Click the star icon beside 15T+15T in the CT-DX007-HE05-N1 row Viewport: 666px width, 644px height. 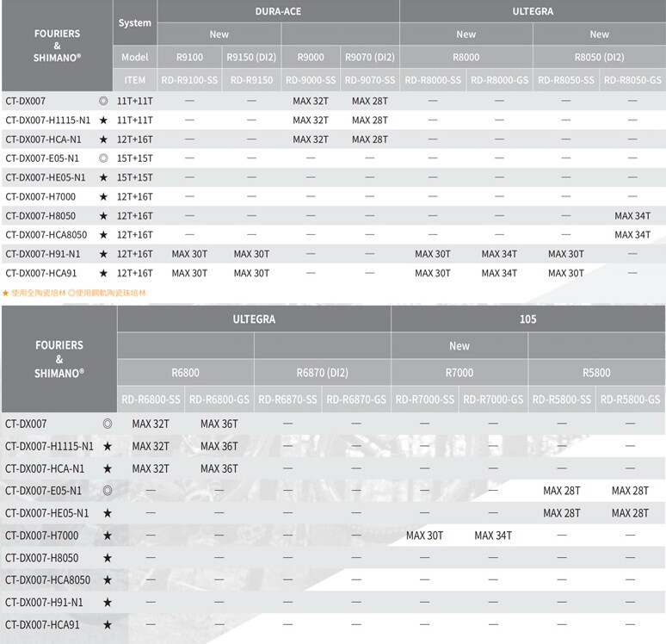click(103, 177)
